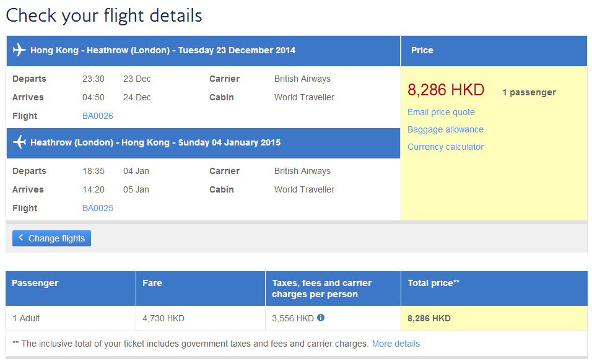Open the info icon next to 3,556 HKD

(321, 318)
